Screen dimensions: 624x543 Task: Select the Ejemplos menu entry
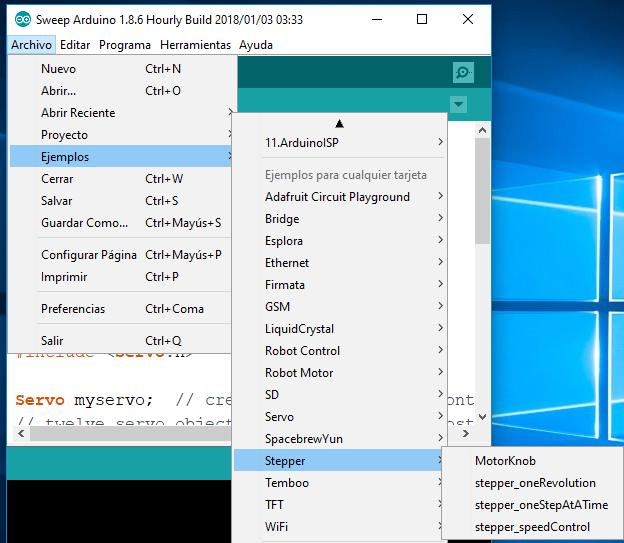click(x=121, y=156)
